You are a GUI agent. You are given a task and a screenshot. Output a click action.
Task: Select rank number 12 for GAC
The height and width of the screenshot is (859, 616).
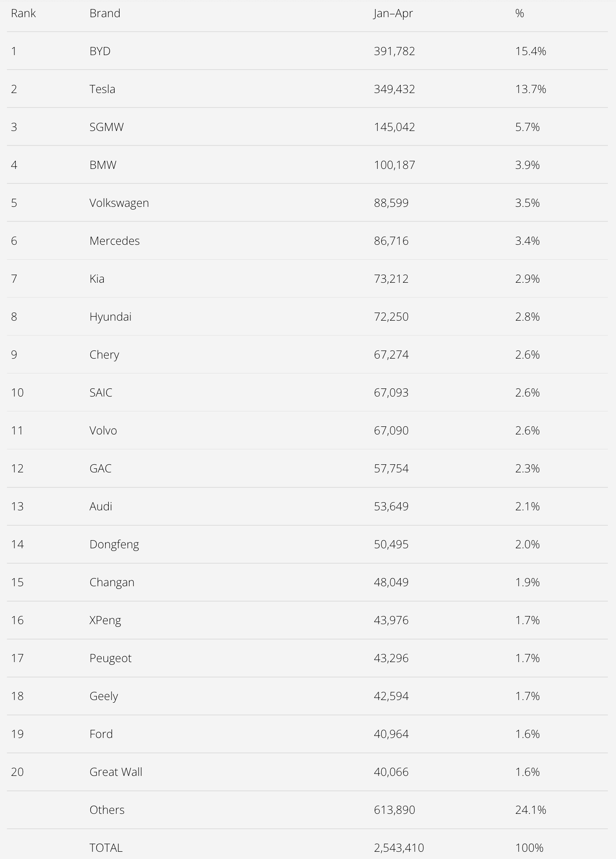[17, 468]
